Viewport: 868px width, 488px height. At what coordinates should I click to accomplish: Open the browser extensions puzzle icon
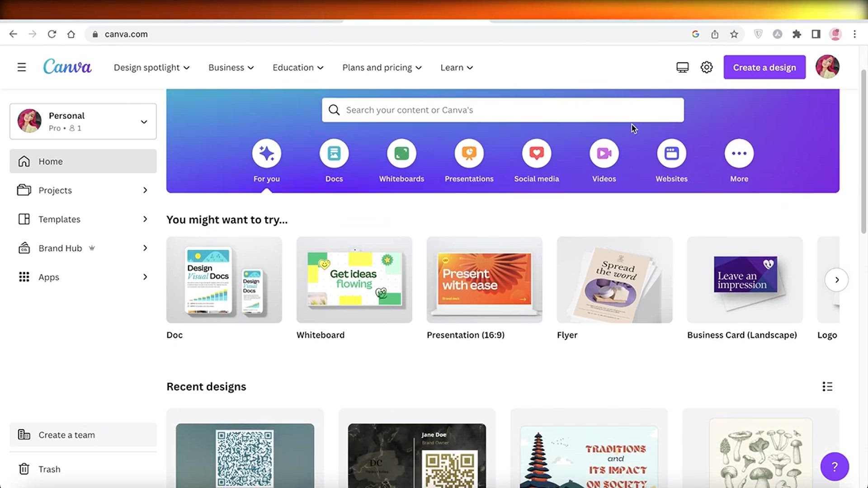tap(797, 34)
